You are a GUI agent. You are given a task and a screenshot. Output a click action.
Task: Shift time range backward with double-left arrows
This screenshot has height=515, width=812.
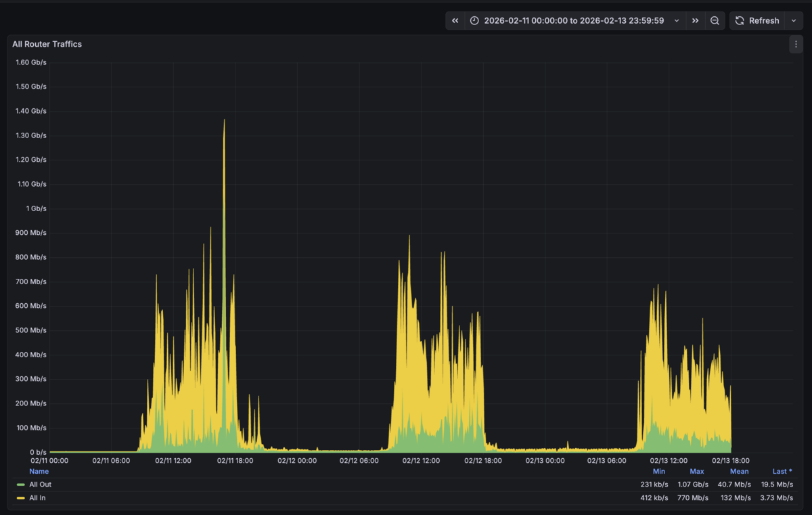coord(455,21)
